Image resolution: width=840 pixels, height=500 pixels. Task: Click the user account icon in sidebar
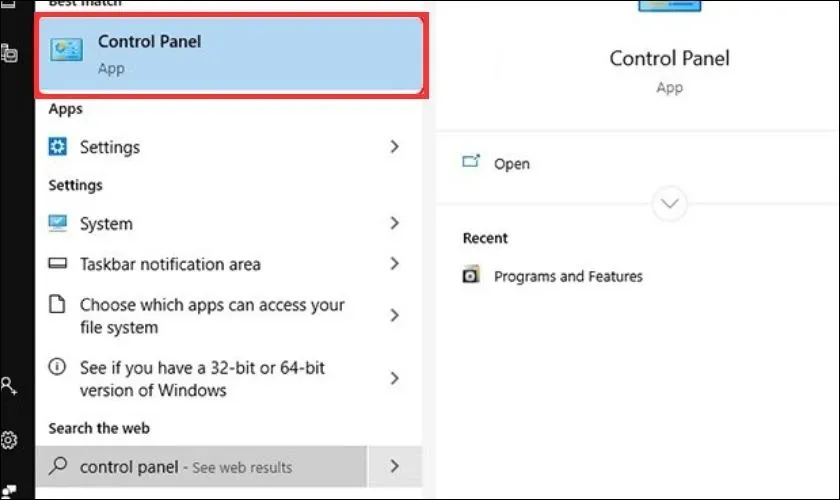point(9,385)
